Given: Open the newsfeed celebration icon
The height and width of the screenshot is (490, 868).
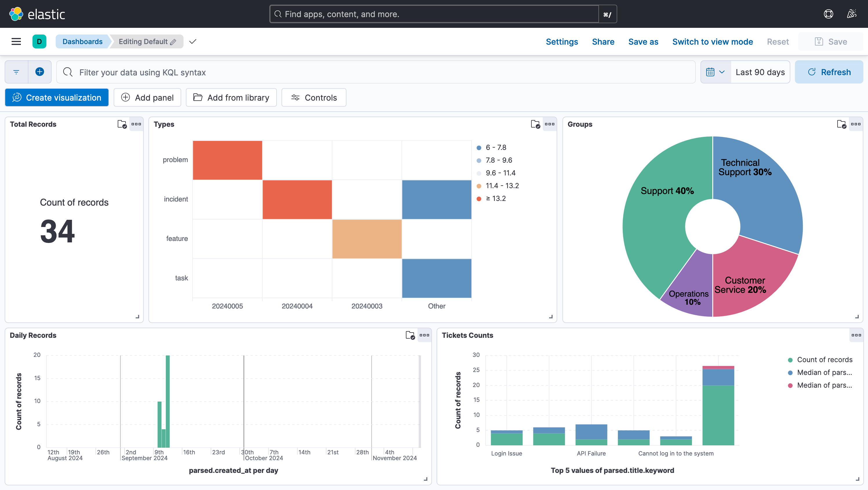Looking at the screenshot, I should [x=852, y=14].
